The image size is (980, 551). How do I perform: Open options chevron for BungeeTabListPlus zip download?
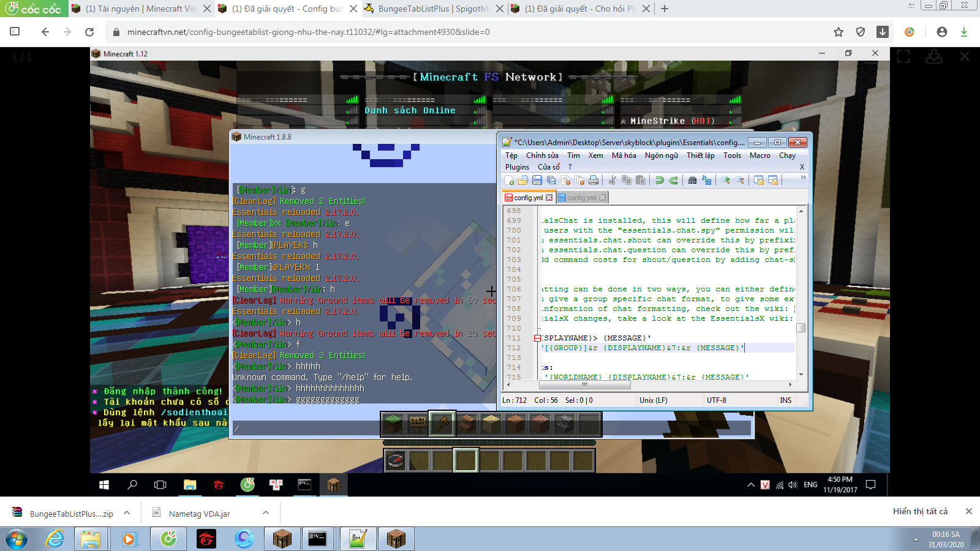127,512
